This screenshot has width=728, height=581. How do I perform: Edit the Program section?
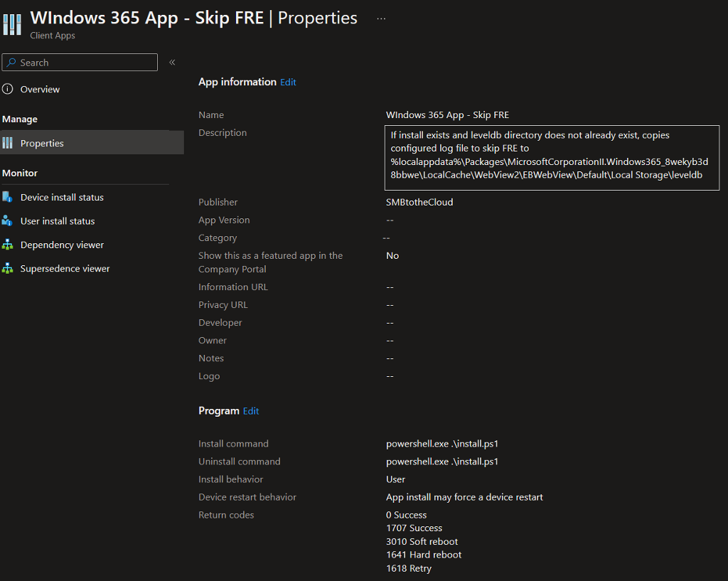(x=251, y=411)
